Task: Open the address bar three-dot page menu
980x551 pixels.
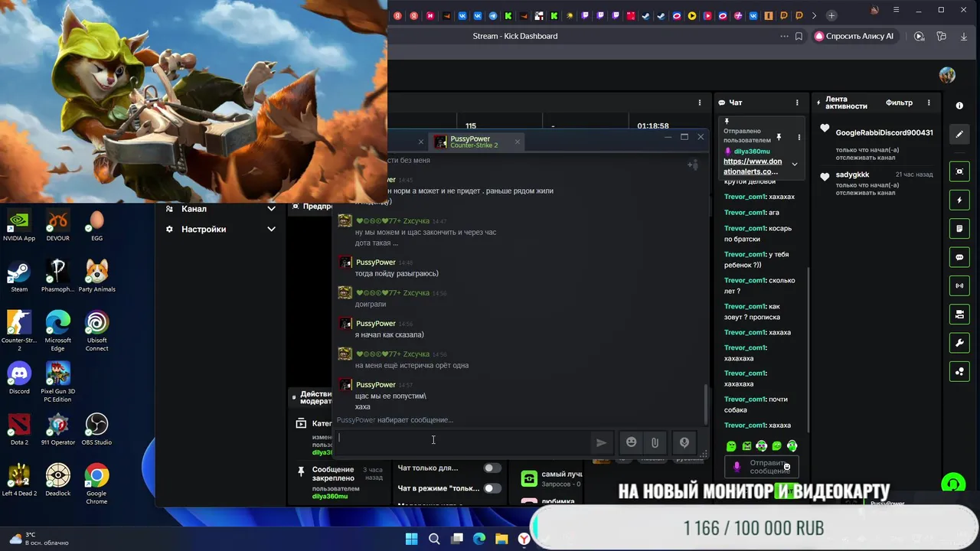Action: pos(784,36)
